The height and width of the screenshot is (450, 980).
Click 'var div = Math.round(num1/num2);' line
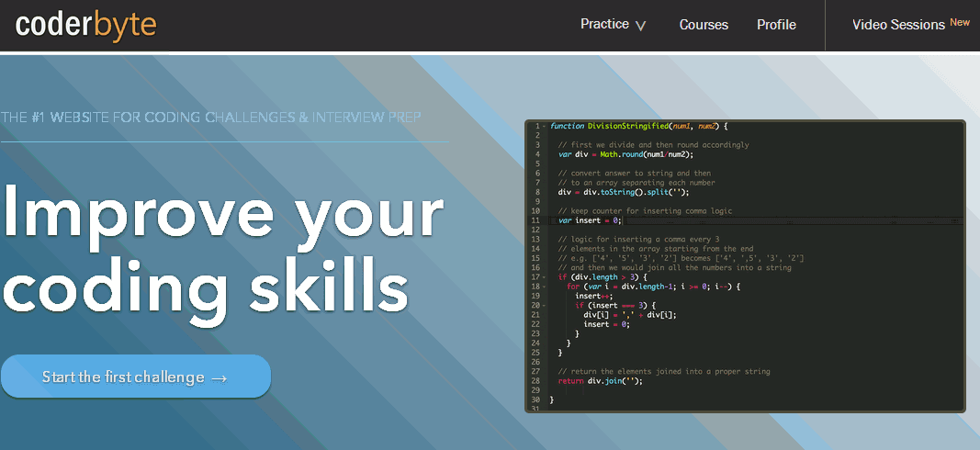click(626, 154)
